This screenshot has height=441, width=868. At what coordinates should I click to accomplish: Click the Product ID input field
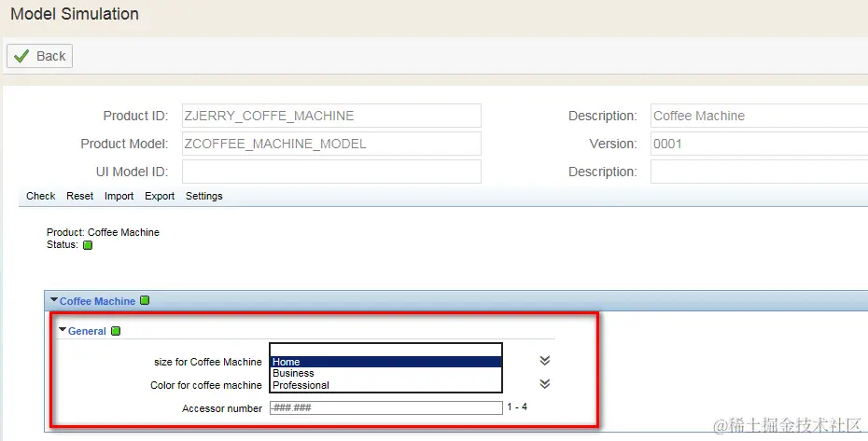coord(331,116)
